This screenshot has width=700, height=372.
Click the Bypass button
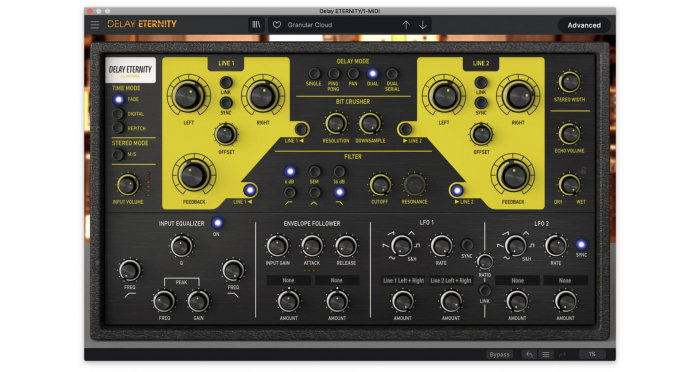click(499, 355)
